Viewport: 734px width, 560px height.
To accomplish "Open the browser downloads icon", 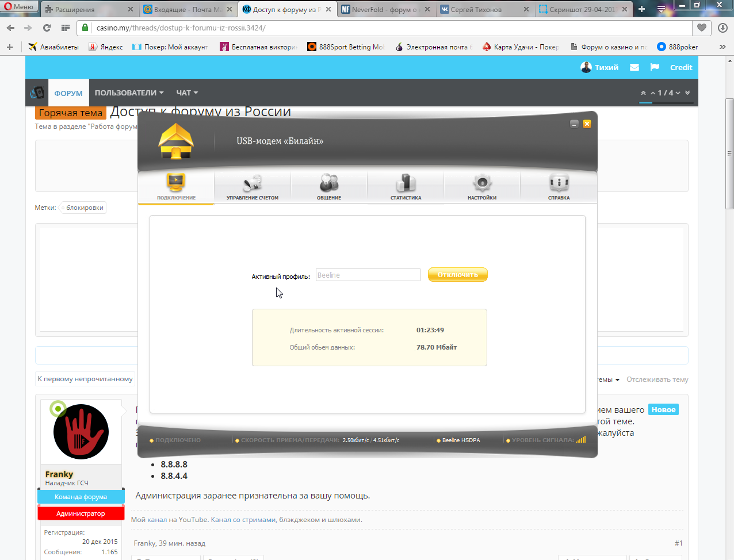I will point(722,28).
